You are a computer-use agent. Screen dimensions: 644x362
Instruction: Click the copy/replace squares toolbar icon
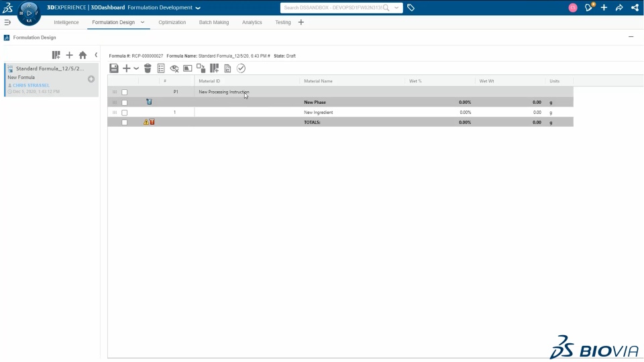click(x=201, y=68)
